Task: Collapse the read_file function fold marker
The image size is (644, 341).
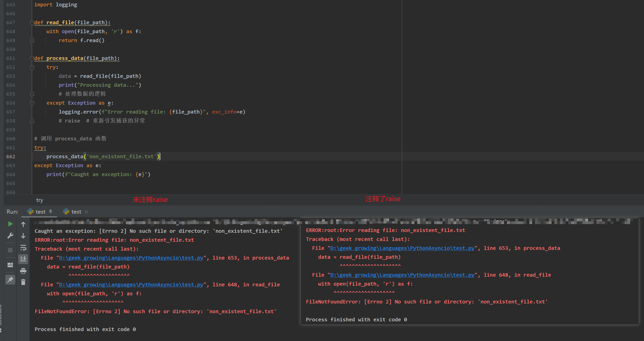Action: pyautogui.click(x=32, y=23)
